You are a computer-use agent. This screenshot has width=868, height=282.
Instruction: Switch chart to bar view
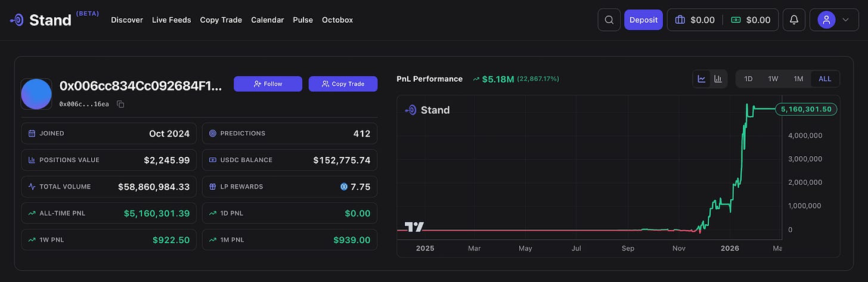coord(718,79)
